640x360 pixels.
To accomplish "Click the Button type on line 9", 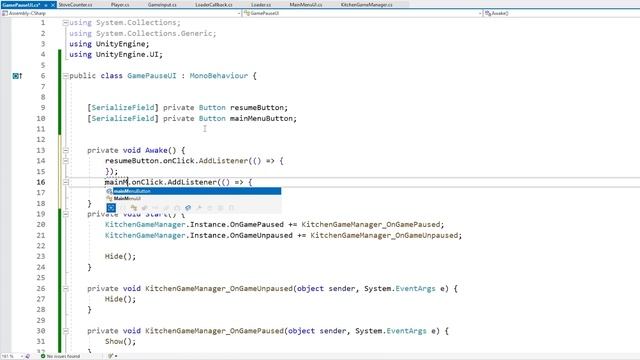I will 212,108.
